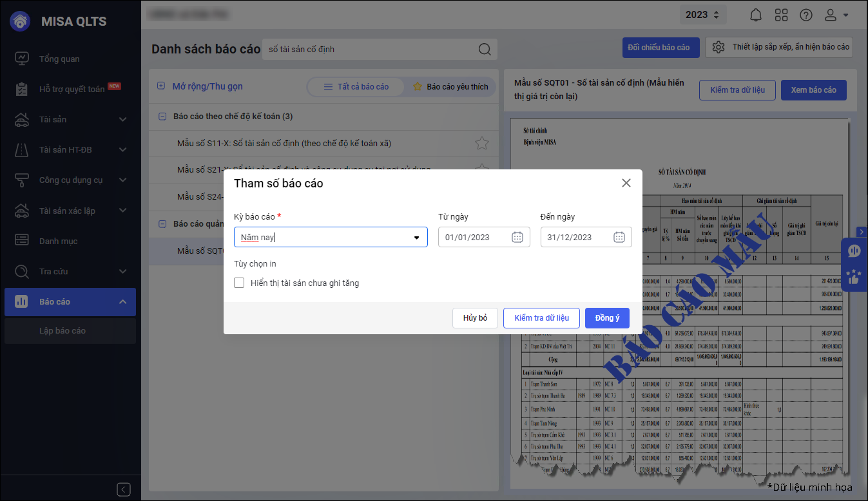The width and height of the screenshot is (868, 501).
Task: Open Hỗ trợ quyết toán menu item
Action: (70, 89)
